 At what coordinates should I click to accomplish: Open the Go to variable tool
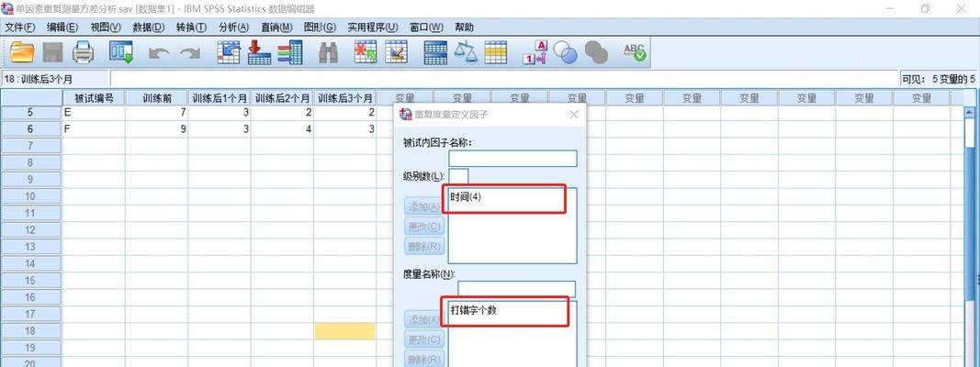(259, 52)
